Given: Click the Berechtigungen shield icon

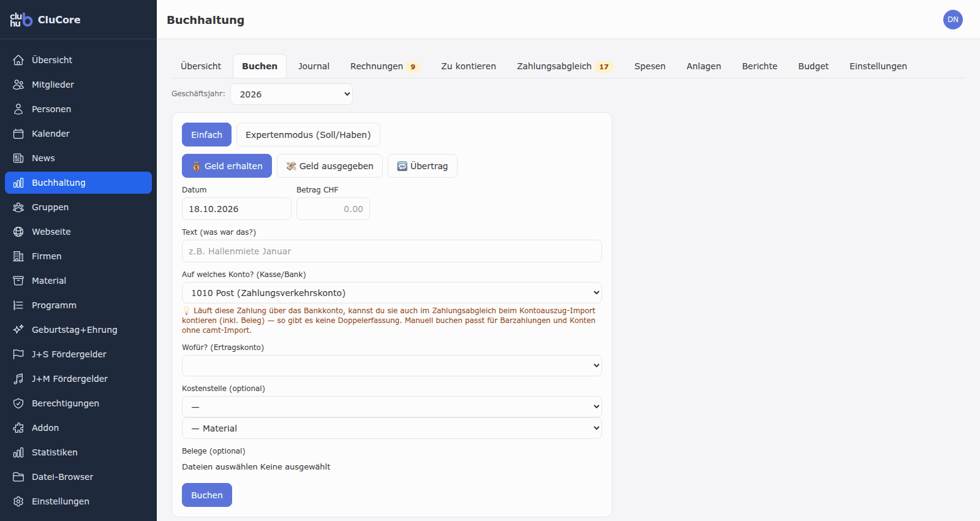Looking at the screenshot, I should coord(18,403).
